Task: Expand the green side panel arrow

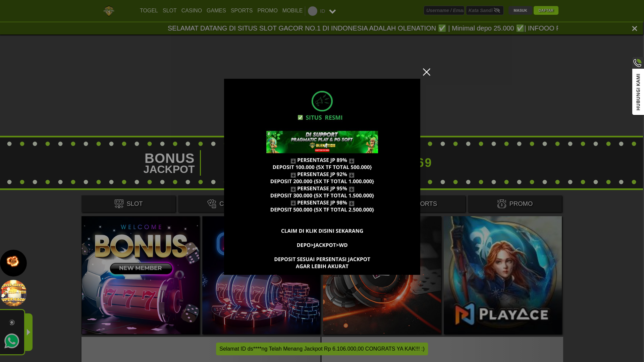Action: (x=29, y=332)
